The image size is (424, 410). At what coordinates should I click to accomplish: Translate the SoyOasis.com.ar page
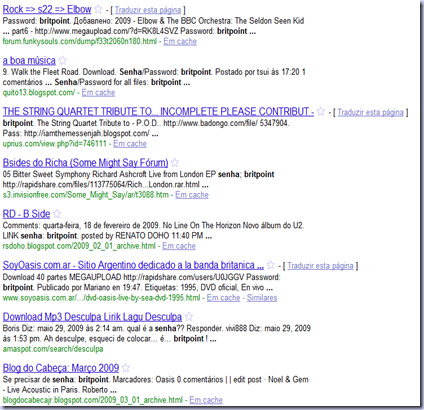(320, 266)
